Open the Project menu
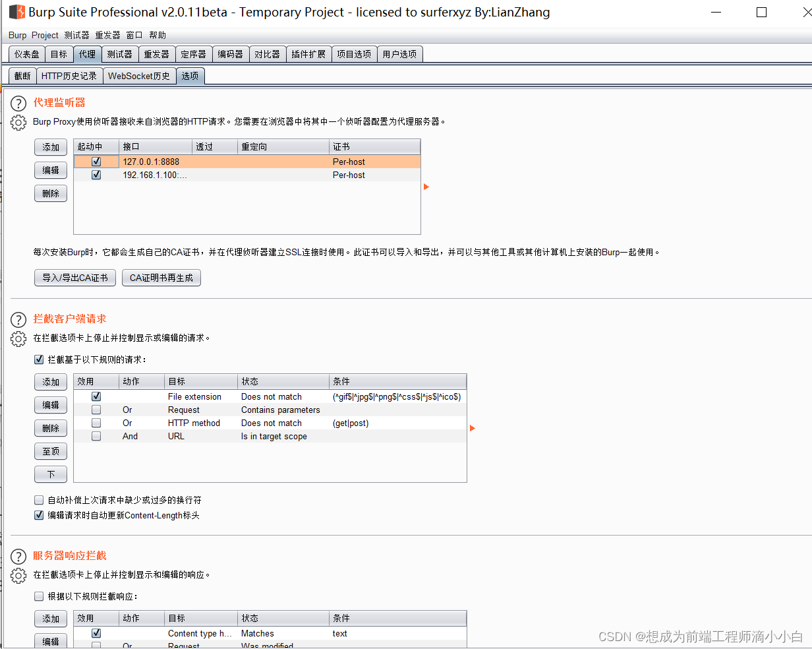This screenshot has height=649, width=812. click(45, 36)
